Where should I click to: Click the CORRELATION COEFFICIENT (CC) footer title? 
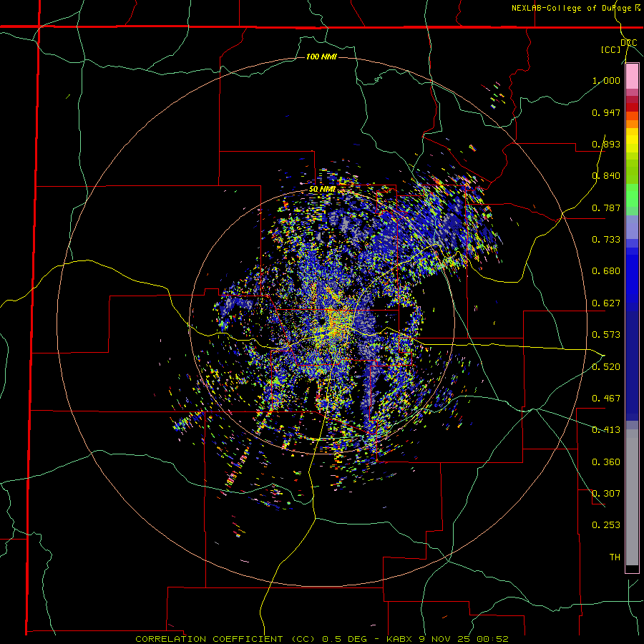pyautogui.click(x=225, y=639)
